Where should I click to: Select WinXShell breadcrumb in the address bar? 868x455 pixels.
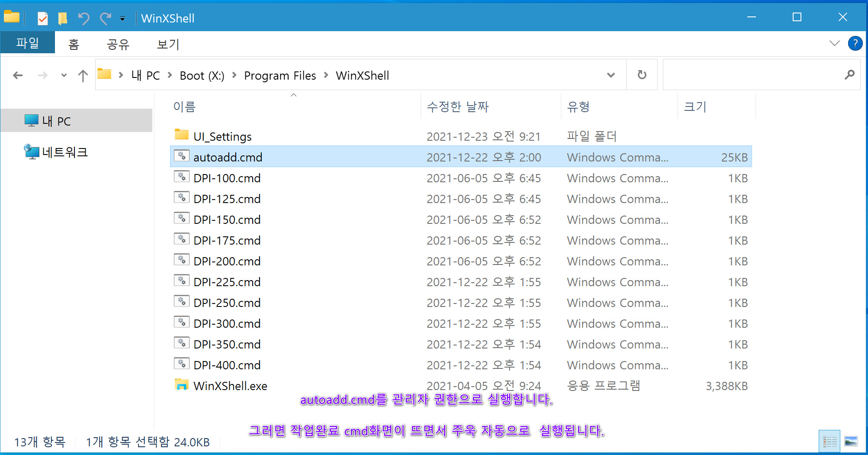point(363,75)
